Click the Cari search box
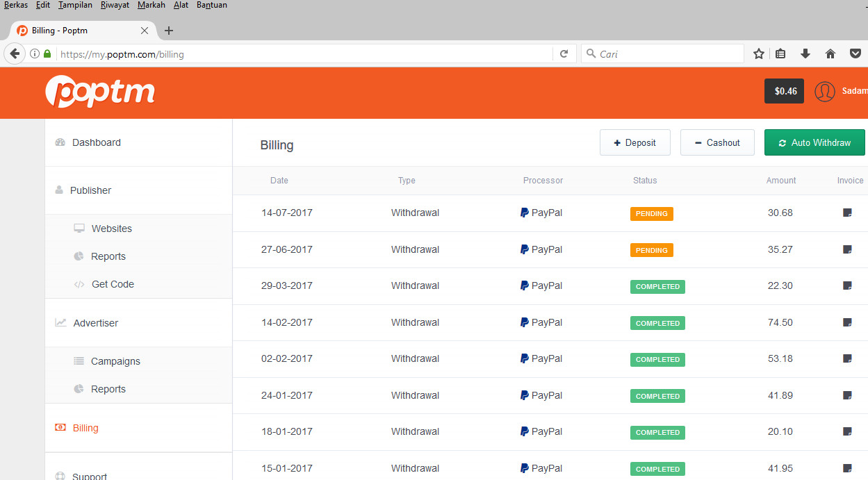The width and height of the screenshot is (868, 480). point(662,53)
